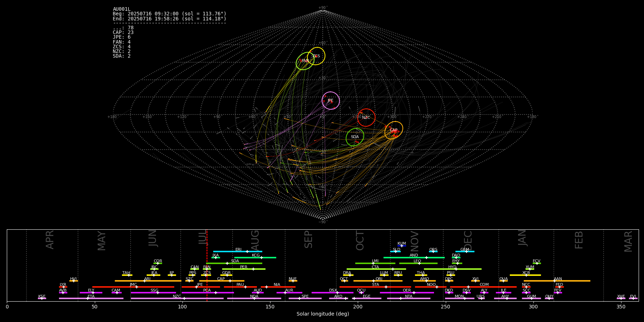This screenshot has width=644, height=322.
Task: Click the NTA shower bar on timeline
Action: pos(409,298)
